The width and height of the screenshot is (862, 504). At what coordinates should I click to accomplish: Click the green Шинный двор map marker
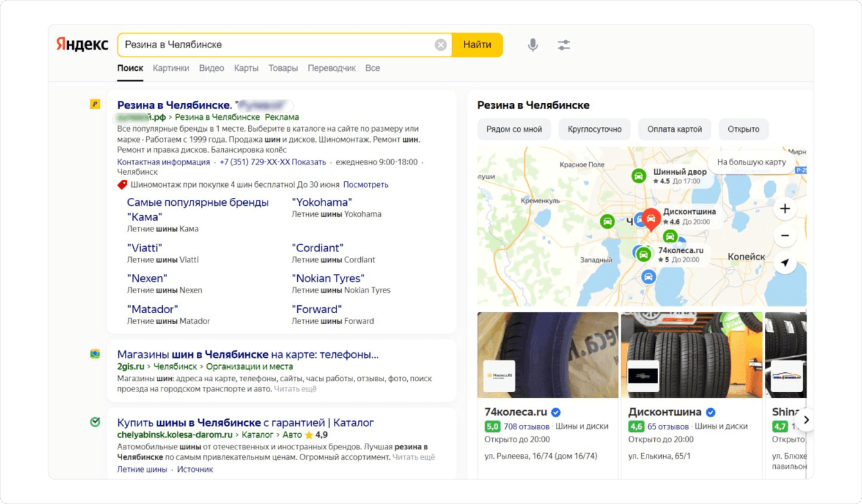coord(638,175)
